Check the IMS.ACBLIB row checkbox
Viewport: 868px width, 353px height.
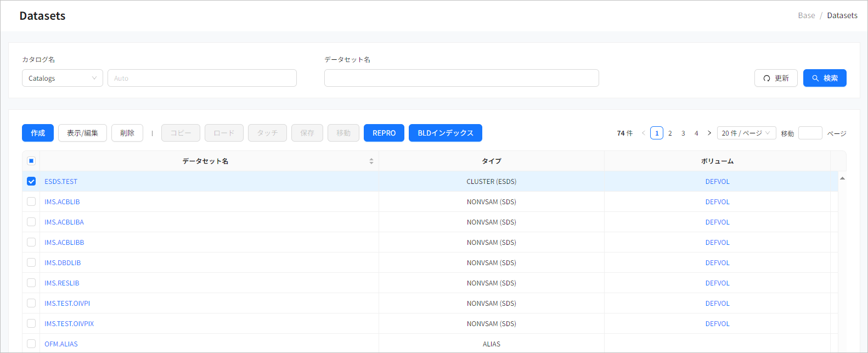(x=31, y=201)
